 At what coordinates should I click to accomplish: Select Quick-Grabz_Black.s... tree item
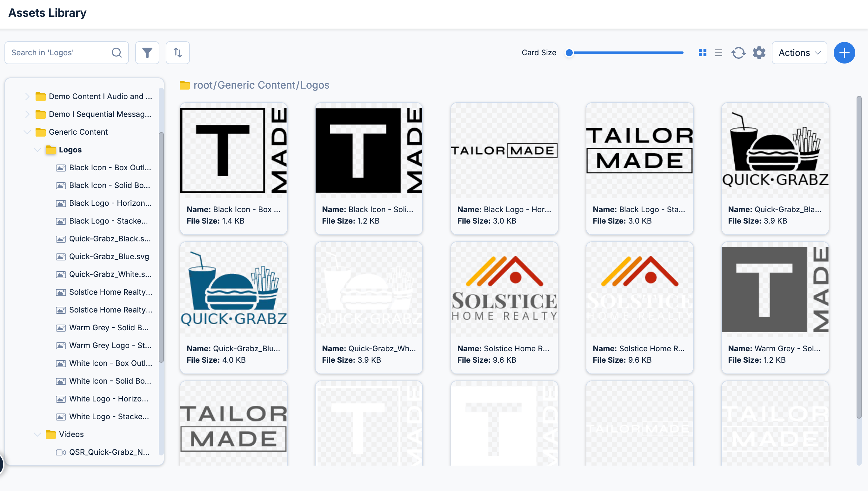point(110,239)
